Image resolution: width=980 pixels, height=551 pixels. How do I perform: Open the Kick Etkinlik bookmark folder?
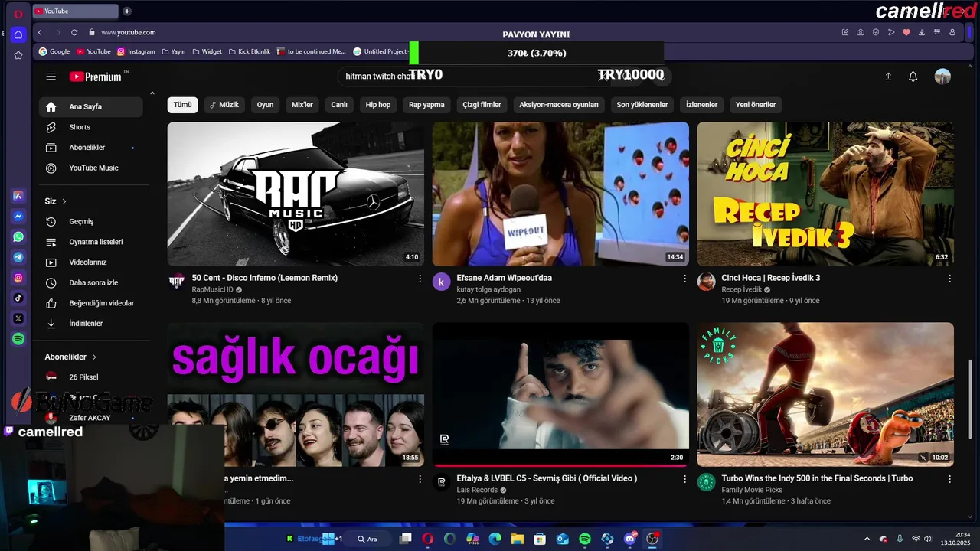pyautogui.click(x=248, y=51)
